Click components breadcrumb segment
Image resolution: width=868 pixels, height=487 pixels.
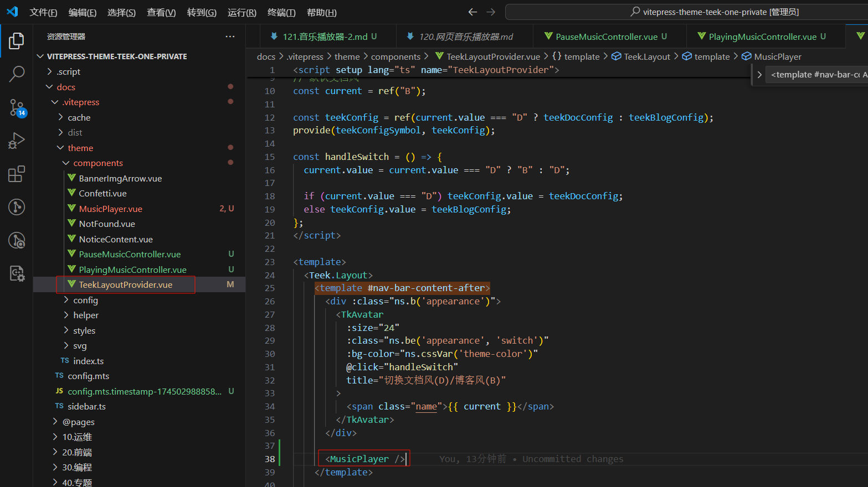coord(396,56)
